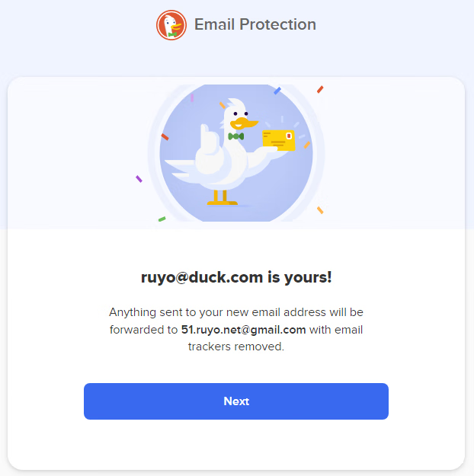Click the duck's orange feet
Screen dimensions: 474x476
pyautogui.click(x=222, y=198)
